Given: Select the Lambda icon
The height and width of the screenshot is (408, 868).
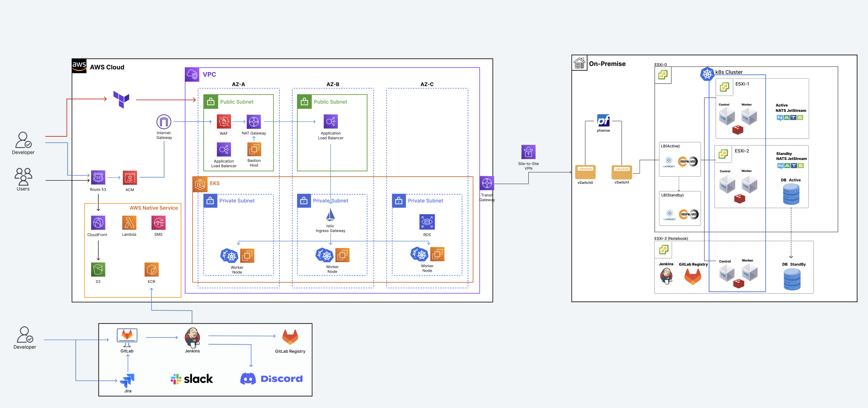Looking at the screenshot, I should pyautogui.click(x=129, y=222).
